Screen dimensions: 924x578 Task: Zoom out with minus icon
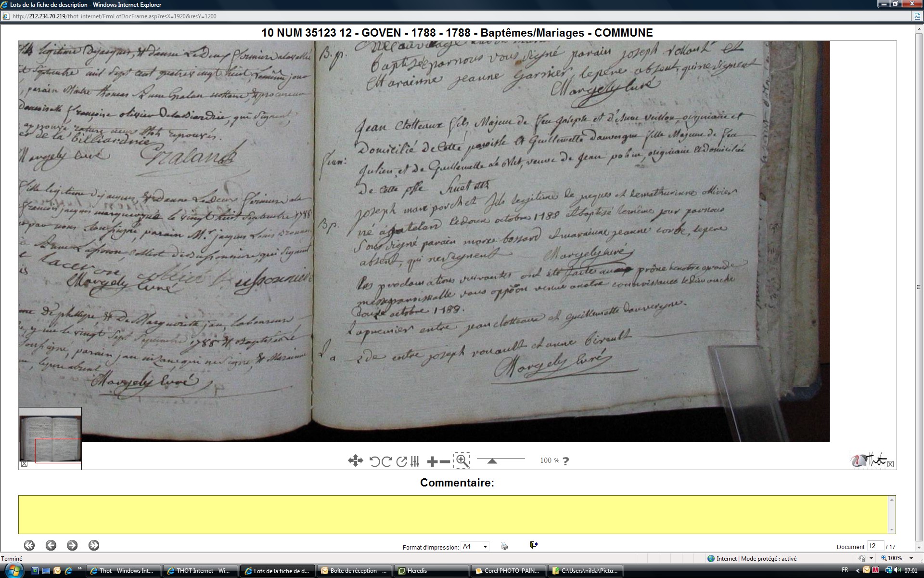coord(445,461)
